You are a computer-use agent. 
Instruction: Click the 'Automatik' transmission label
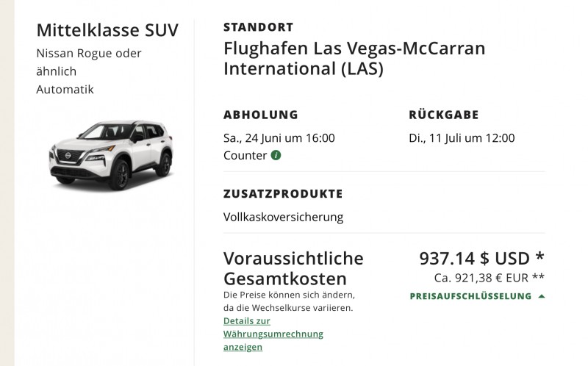pos(65,89)
